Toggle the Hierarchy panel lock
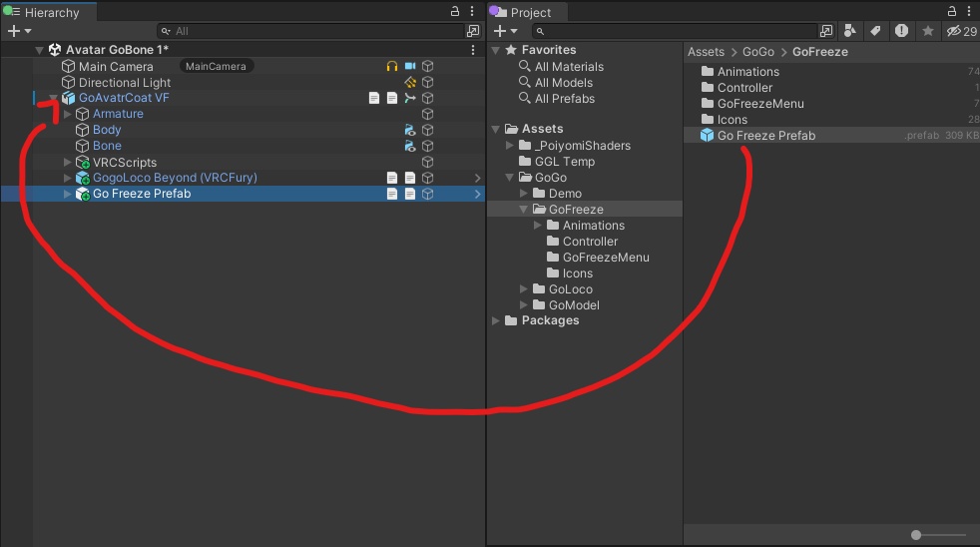Screen dimensions: 980x547 [455, 11]
